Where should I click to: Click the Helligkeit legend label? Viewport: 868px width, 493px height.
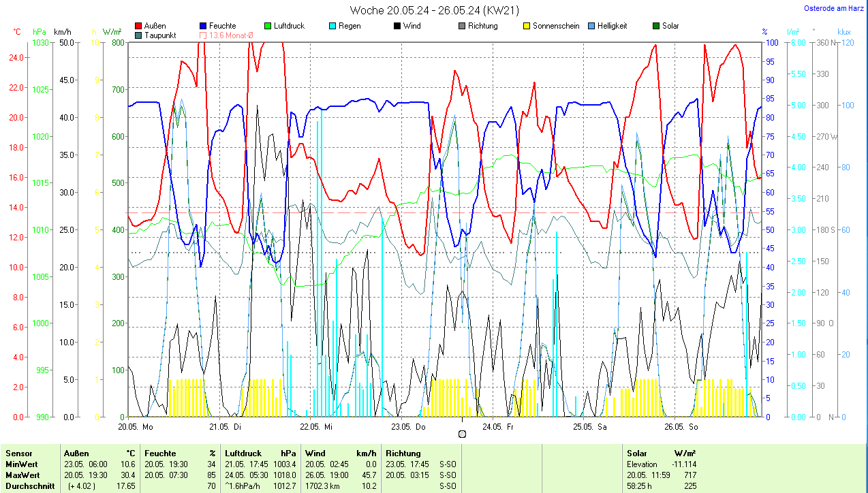pyautogui.click(x=612, y=26)
